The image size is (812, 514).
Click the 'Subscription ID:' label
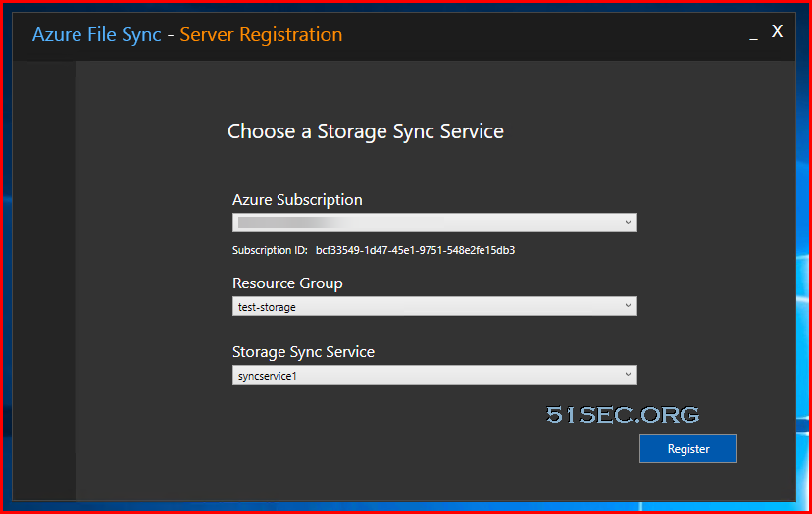click(270, 250)
